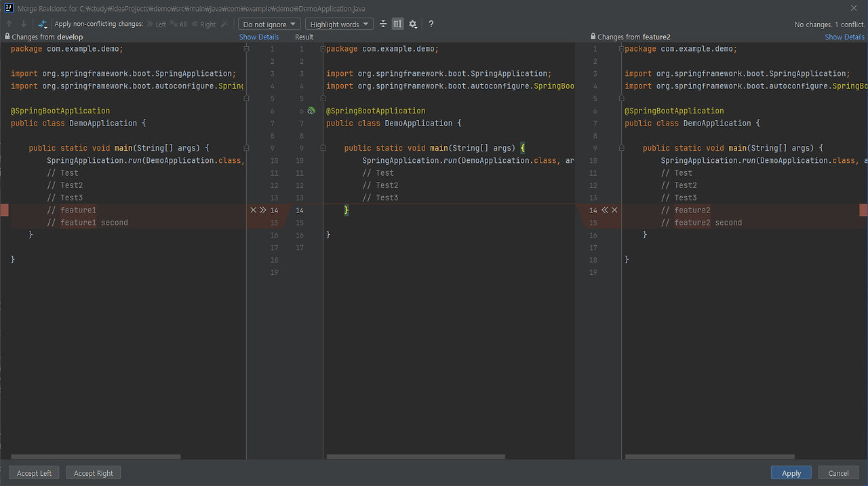Accept the feature2 change with the << arrow
The image size is (868, 486).
[x=605, y=210]
